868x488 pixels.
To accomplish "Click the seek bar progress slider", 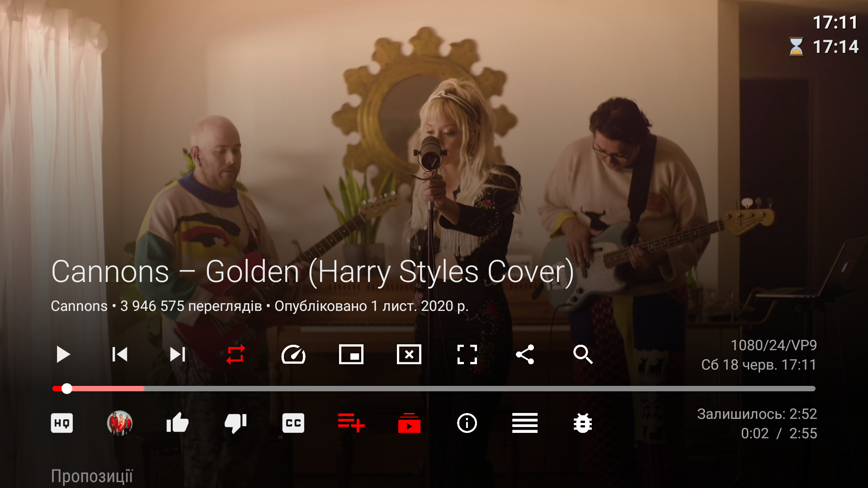I will click(67, 388).
